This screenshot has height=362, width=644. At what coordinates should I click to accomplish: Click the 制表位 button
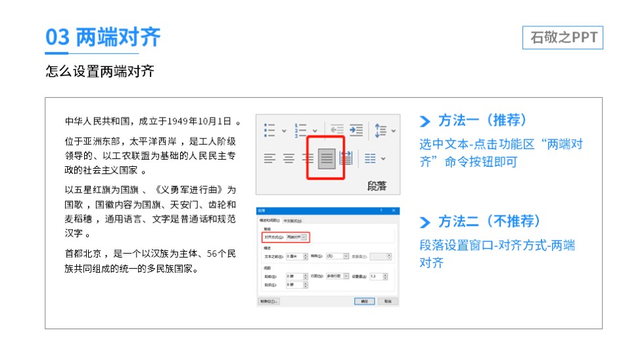coord(269,302)
